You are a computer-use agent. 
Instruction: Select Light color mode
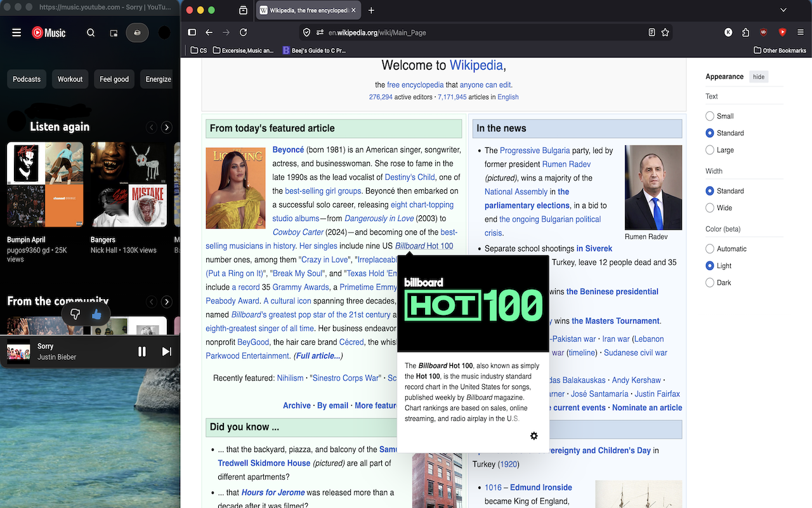click(710, 266)
